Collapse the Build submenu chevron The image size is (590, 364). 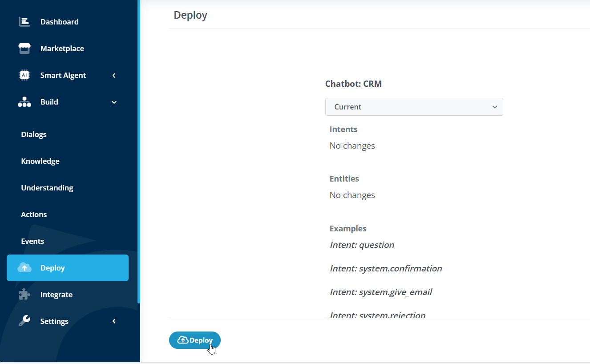point(114,102)
